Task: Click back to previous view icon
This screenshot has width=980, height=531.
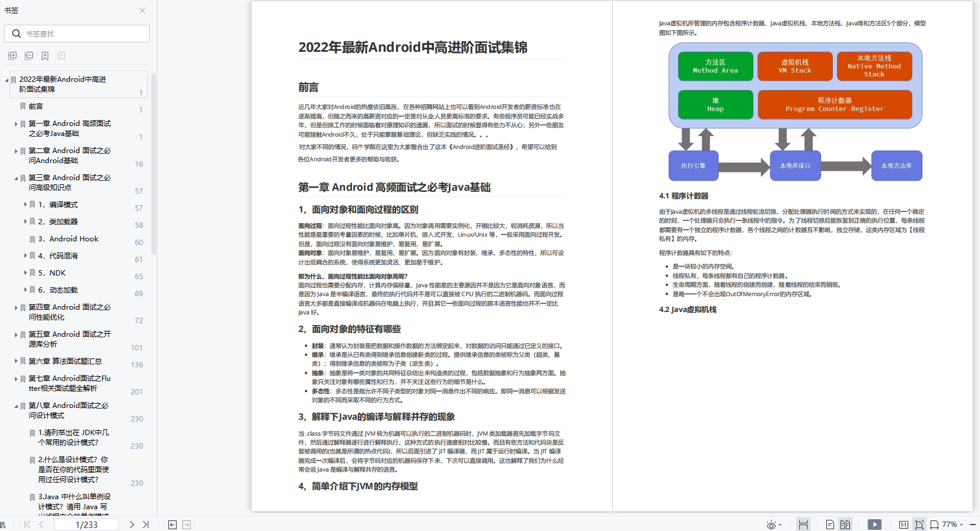Action: coord(172,525)
